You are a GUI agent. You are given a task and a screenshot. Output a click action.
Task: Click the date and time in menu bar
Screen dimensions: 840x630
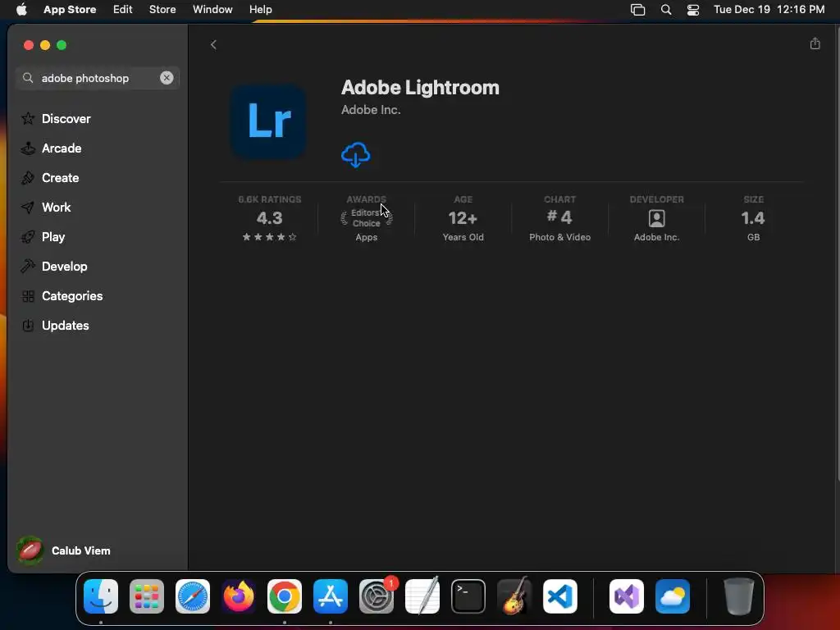point(769,9)
